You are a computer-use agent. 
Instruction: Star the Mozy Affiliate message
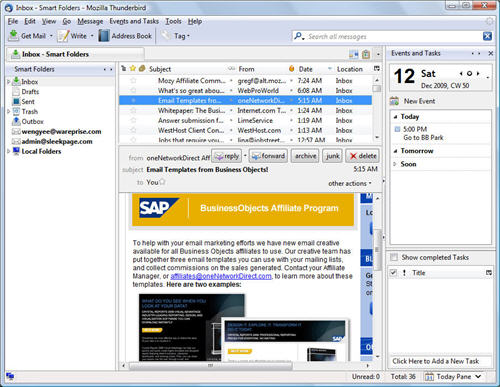(x=133, y=81)
